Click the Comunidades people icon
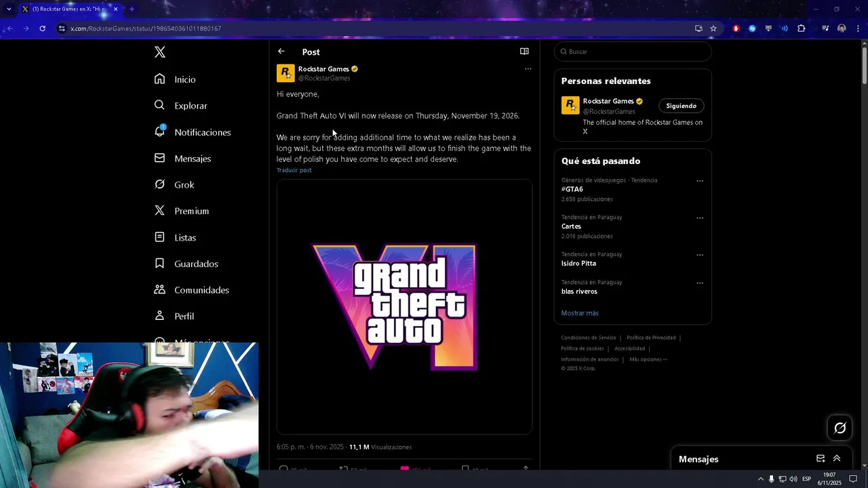868x488 pixels. (159, 289)
